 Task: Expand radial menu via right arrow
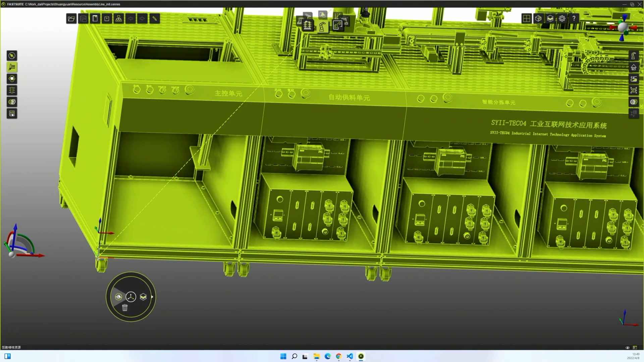pos(152,297)
